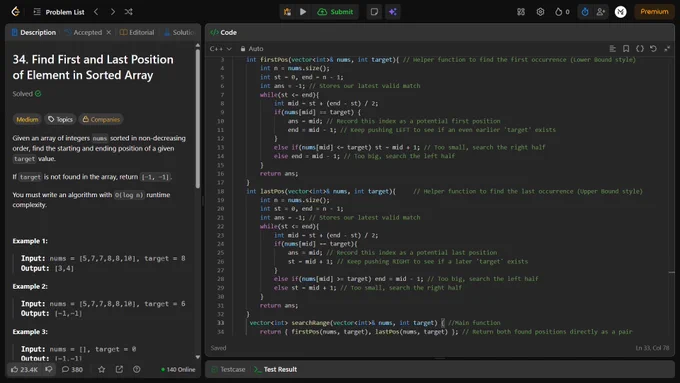
Task: Close the Accepted tab
Action: click(x=109, y=33)
